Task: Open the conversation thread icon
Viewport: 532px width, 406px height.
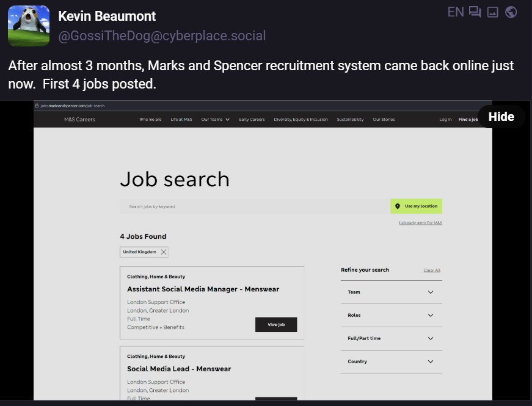Action: 475,12
